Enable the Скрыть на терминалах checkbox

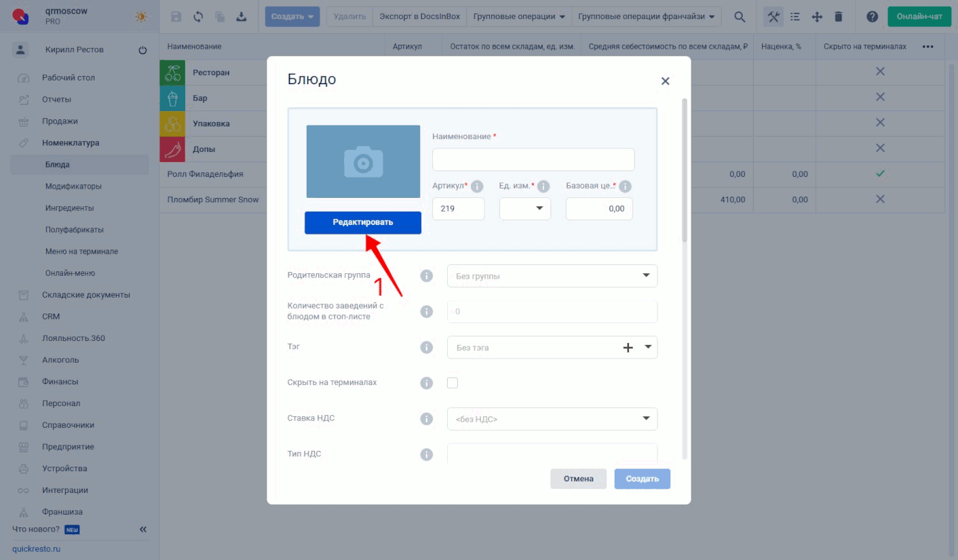453,383
